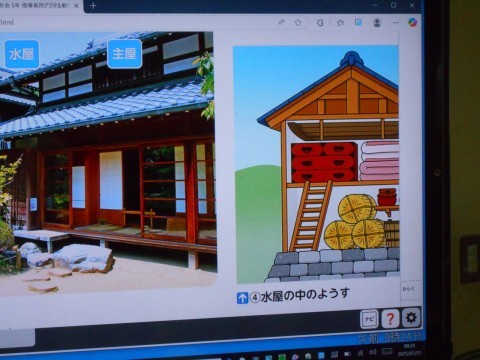The height and width of the screenshot is (360, 480).
Task: Close the current digital textbook tab
Action: click(x=76, y=6)
